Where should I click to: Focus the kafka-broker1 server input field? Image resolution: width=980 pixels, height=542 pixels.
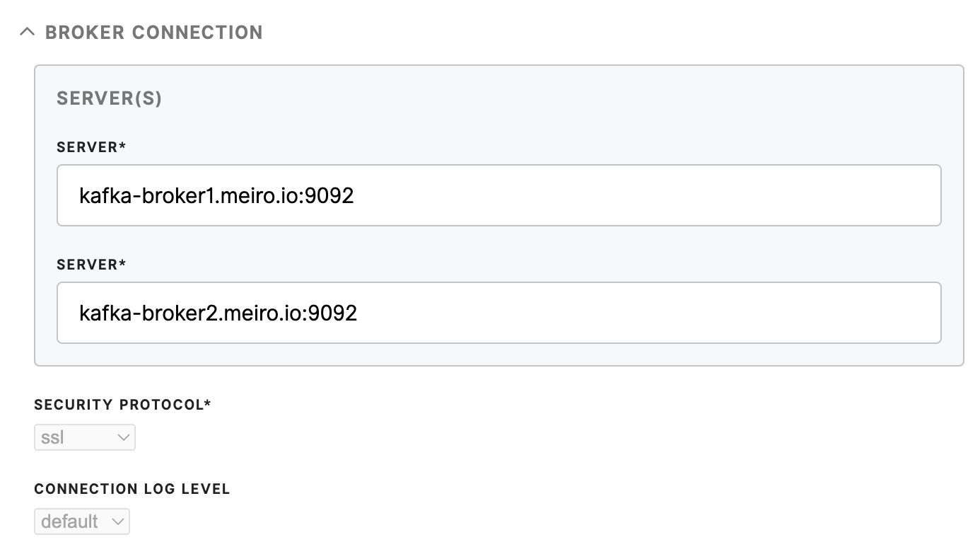498,195
